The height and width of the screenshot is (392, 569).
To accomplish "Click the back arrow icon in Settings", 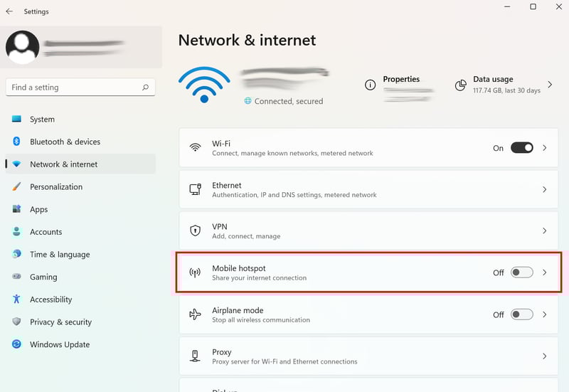I will pyautogui.click(x=9, y=11).
